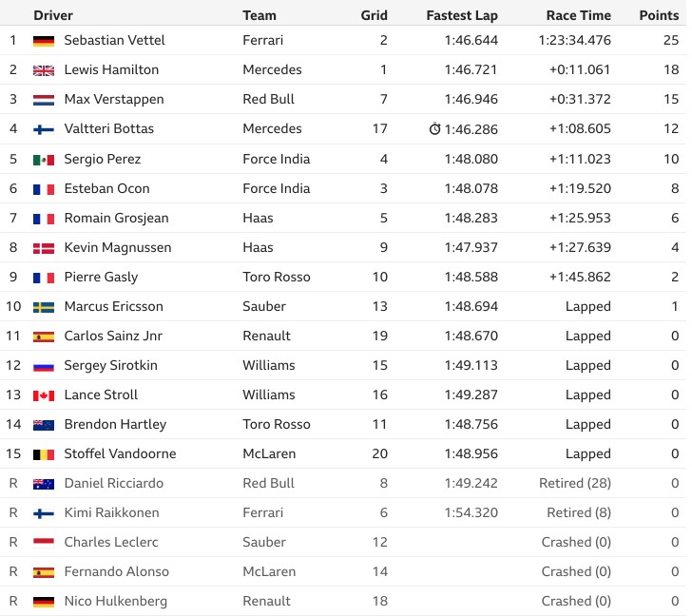692x616 pixels.
Task: Click the Grid column header
Action: click(375, 15)
